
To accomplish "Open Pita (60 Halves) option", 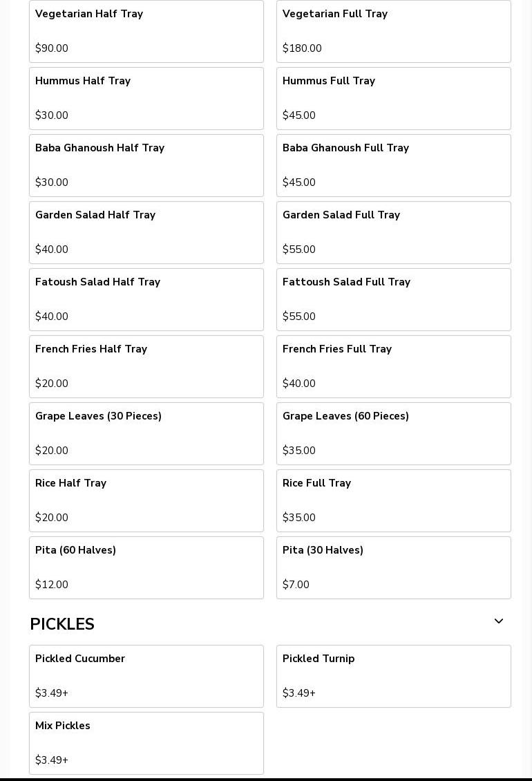I will point(146,567).
